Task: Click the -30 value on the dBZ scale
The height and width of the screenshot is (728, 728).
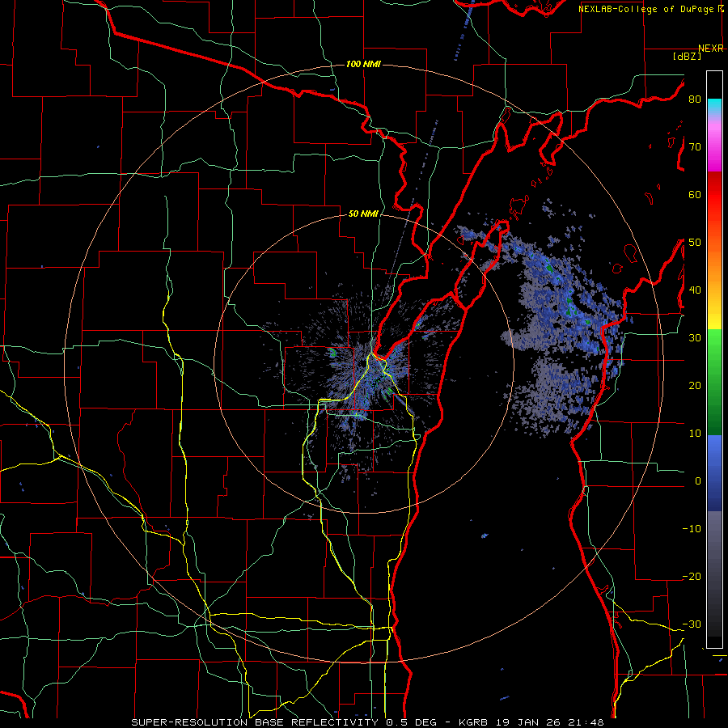Action: pos(692,624)
